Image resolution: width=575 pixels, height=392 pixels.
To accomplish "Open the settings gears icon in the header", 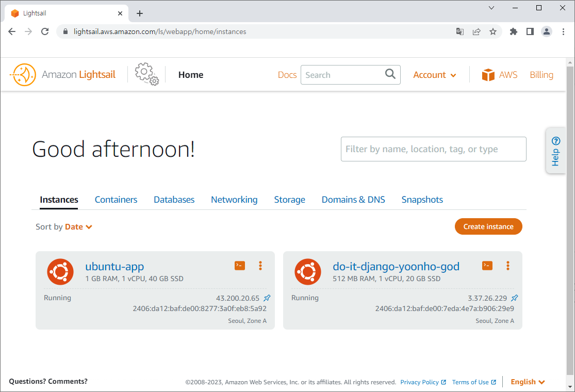I will click(146, 74).
